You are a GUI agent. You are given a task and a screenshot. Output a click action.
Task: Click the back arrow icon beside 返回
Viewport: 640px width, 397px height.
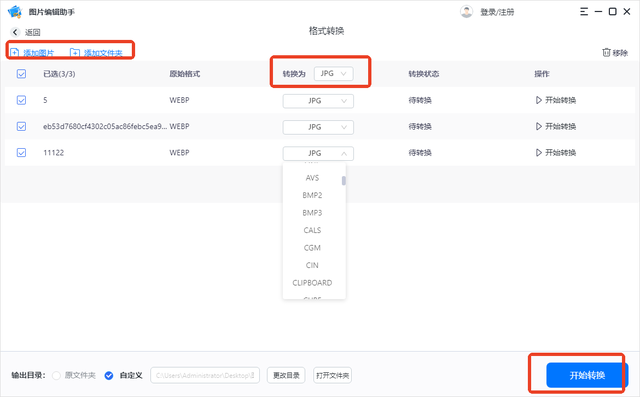[15, 32]
